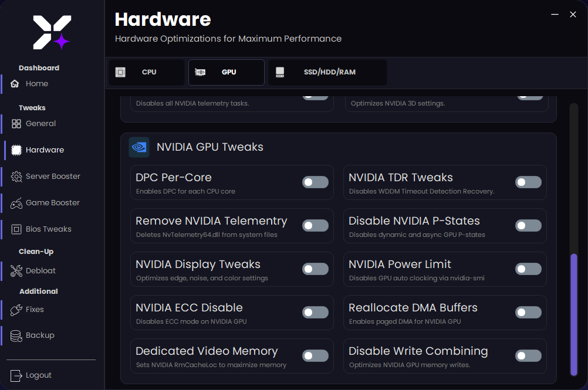Viewport: 588px width, 390px height.
Task: Click the Game Booster controller icon
Action: tap(16, 203)
